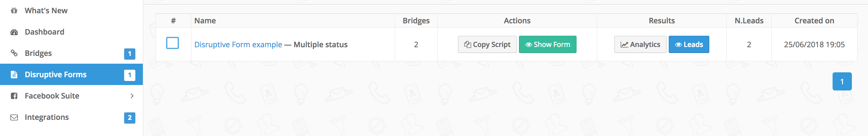This screenshot has height=136, width=868.
Task: Click the Name column header
Action: click(205, 20)
